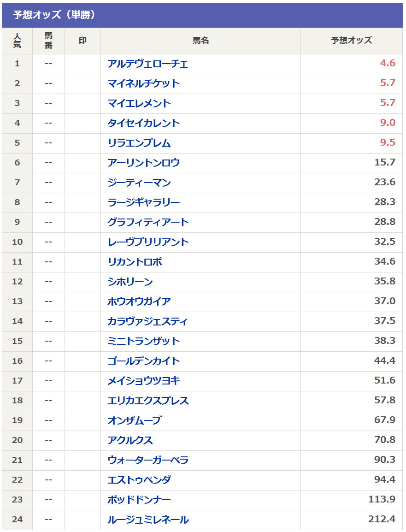406x532 pixels.
Task: Click odds value 9.0
Action: coord(388,123)
